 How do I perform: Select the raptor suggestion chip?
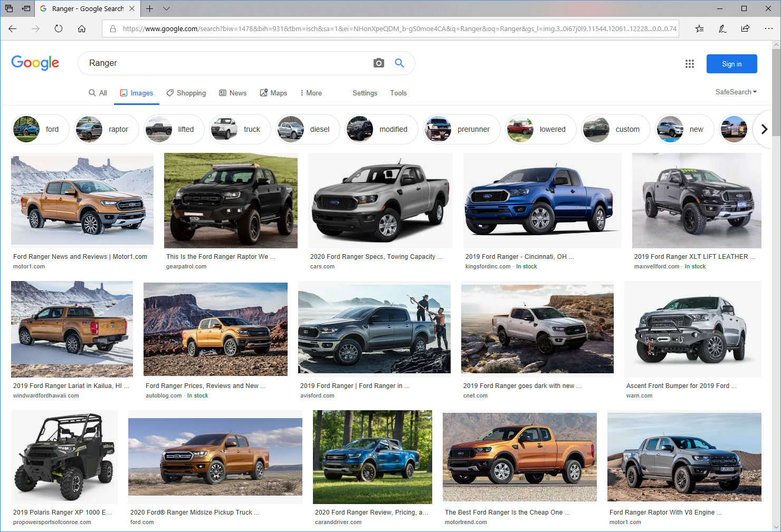(x=107, y=129)
